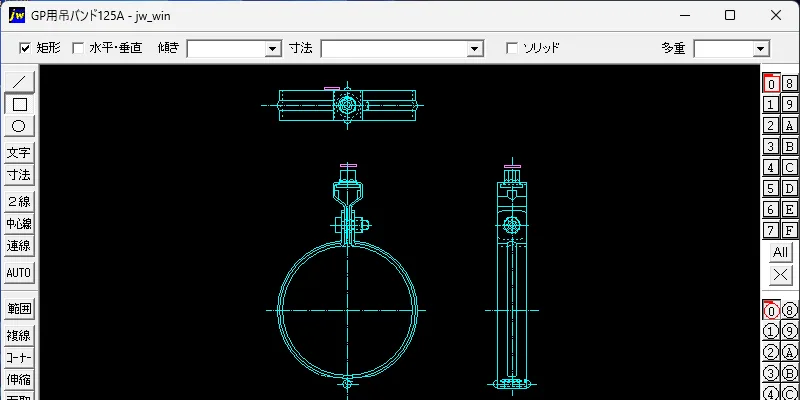Image resolution: width=800 pixels, height=400 pixels.
Task: Toggle the 矩形 checkbox
Action: [x=24, y=48]
